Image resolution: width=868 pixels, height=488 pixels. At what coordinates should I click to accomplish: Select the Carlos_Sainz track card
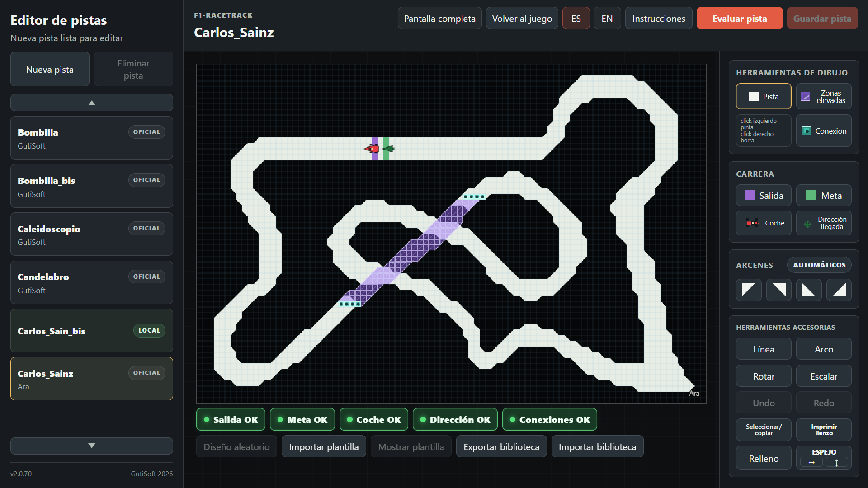92,379
